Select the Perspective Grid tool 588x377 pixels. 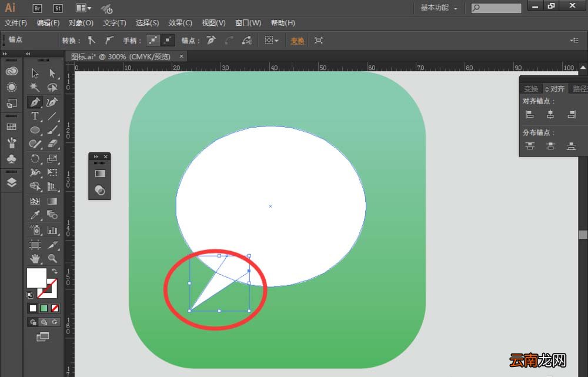coord(52,186)
